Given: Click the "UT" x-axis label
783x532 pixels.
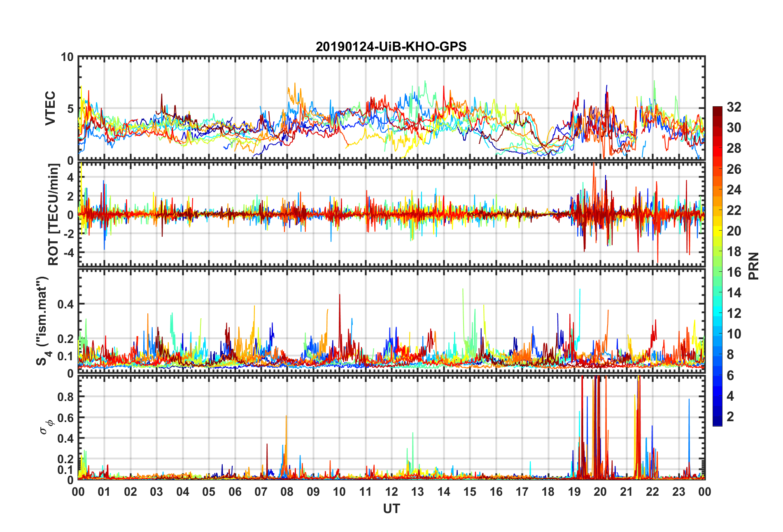Looking at the screenshot, I should pyautogui.click(x=391, y=509).
